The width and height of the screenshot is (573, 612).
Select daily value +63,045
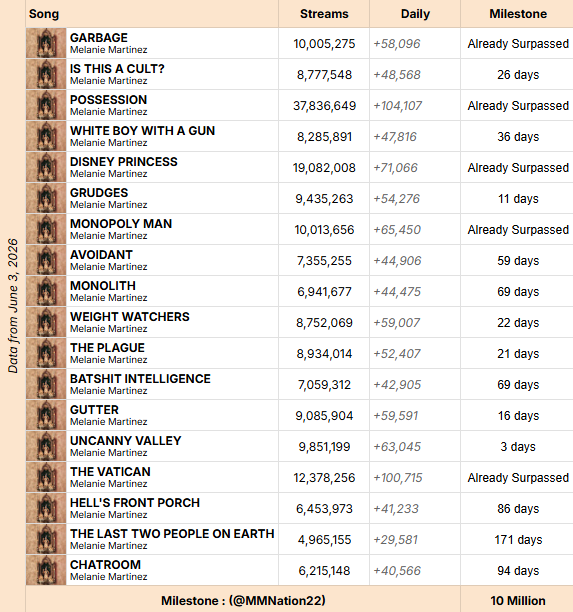click(397, 447)
